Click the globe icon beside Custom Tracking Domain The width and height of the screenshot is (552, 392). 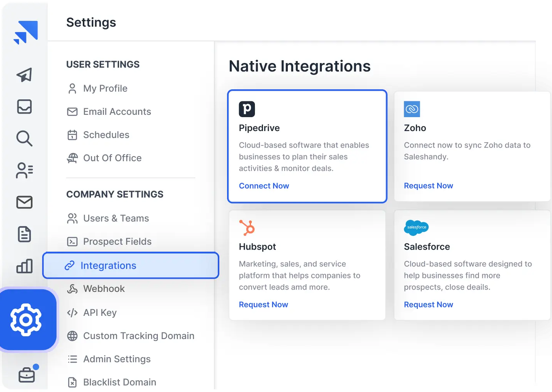pos(72,336)
